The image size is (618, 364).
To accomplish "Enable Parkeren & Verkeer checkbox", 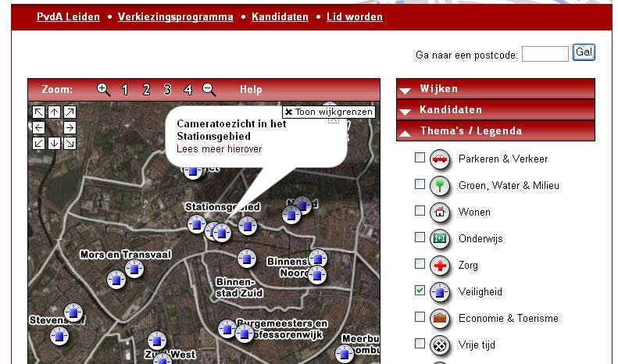I will click(x=420, y=158).
